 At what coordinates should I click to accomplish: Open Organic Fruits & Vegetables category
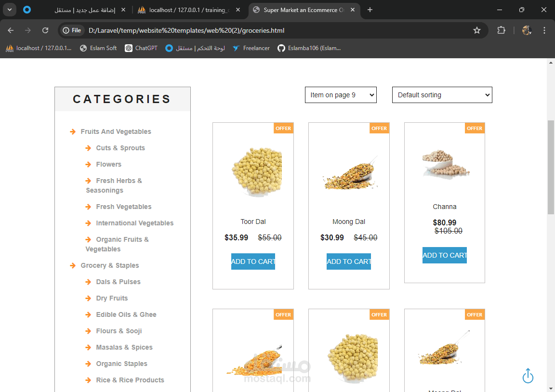[117, 244]
